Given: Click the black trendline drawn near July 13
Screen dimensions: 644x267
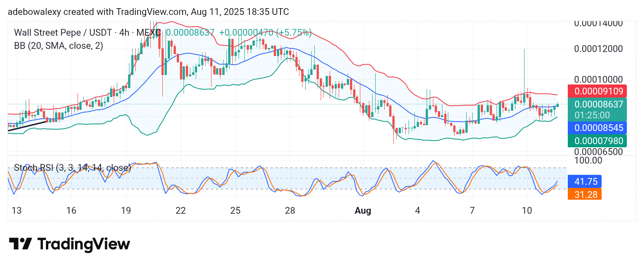Looking at the screenshot, I should (27, 126).
